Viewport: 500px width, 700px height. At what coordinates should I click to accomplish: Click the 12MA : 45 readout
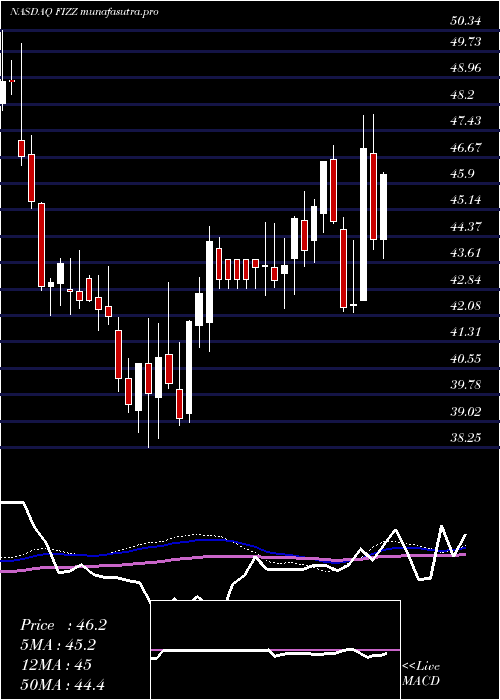point(55,665)
